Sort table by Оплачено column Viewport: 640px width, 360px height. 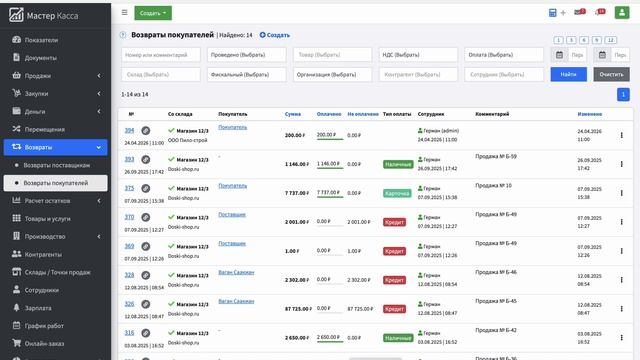point(329,114)
